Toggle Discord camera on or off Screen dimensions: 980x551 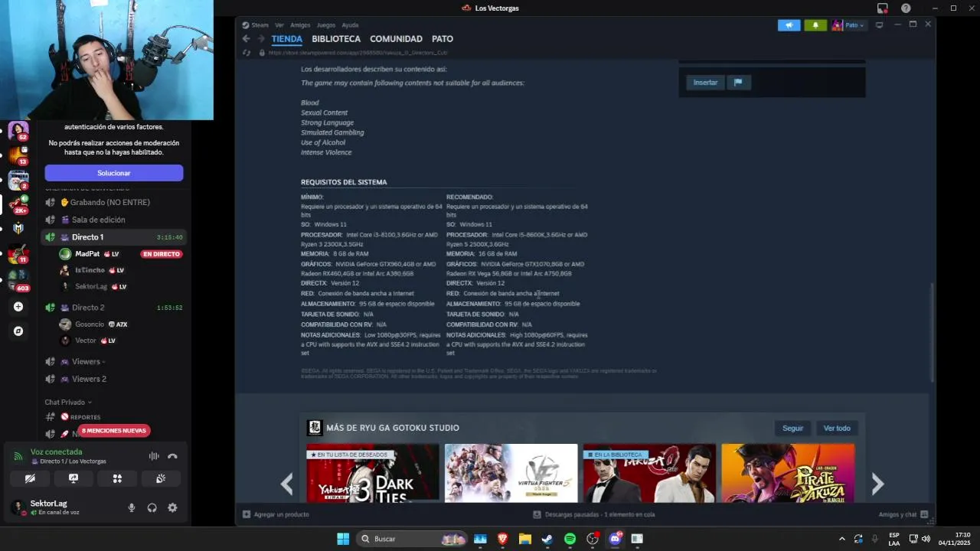[x=30, y=478]
